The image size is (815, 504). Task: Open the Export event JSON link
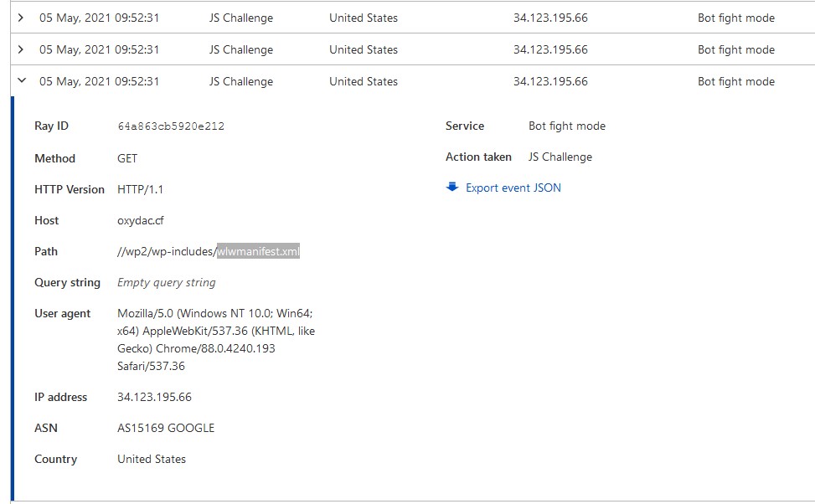(513, 188)
